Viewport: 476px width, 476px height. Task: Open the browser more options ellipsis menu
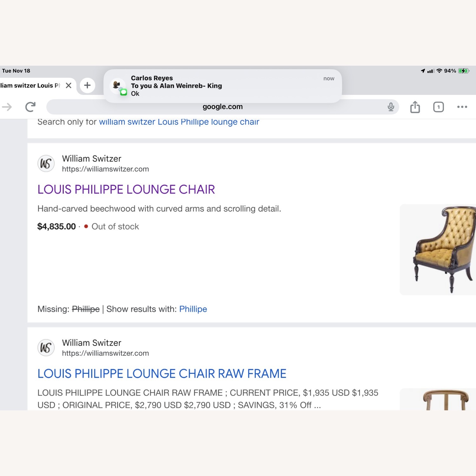click(462, 107)
